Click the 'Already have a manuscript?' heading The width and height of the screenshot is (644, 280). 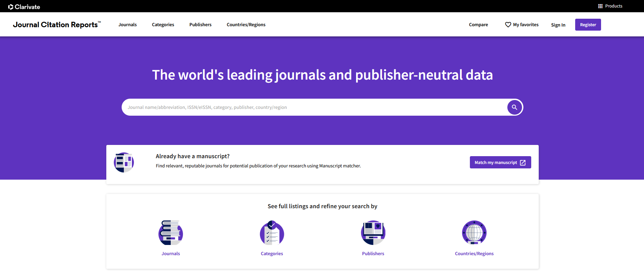(x=193, y=156)
